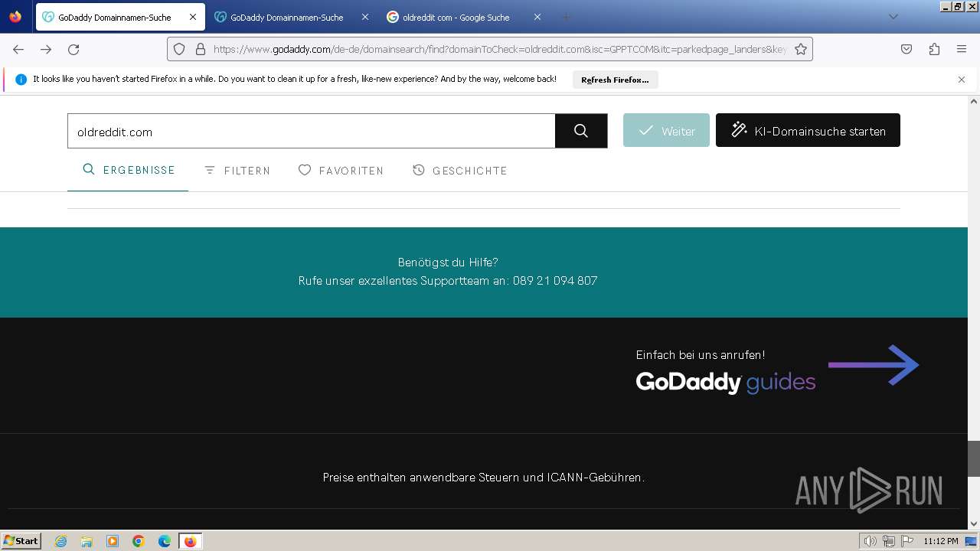The image size is (980, 551).
Task: Open network tray icon
Action: point(889,541)
